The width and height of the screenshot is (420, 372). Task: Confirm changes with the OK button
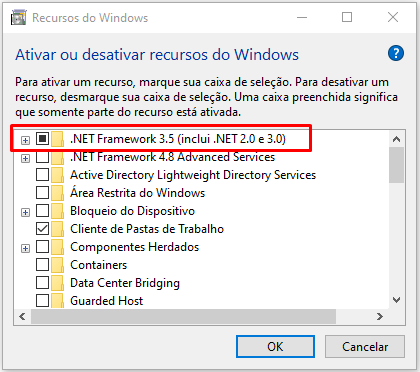(275, 347)
